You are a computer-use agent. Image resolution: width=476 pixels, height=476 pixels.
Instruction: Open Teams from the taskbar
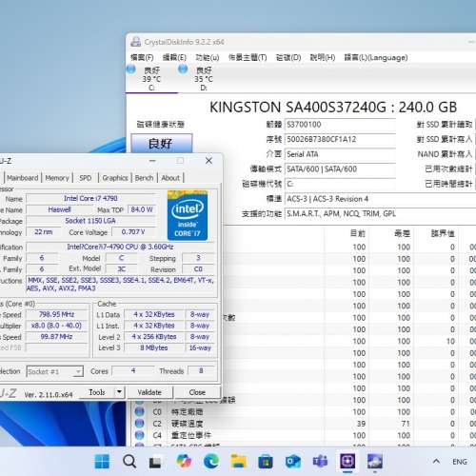tap(320, 462)
